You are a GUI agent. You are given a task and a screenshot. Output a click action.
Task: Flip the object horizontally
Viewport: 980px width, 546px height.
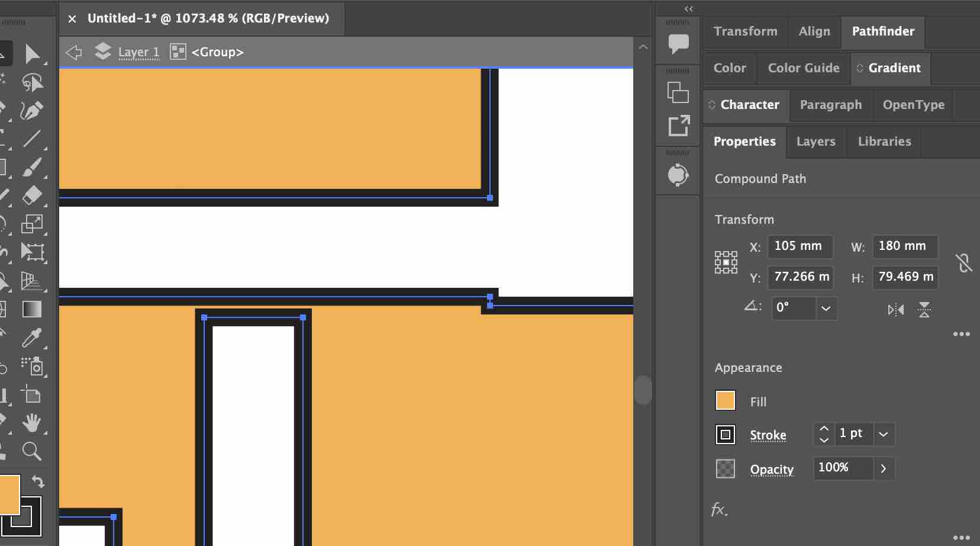tap(896, 310)
